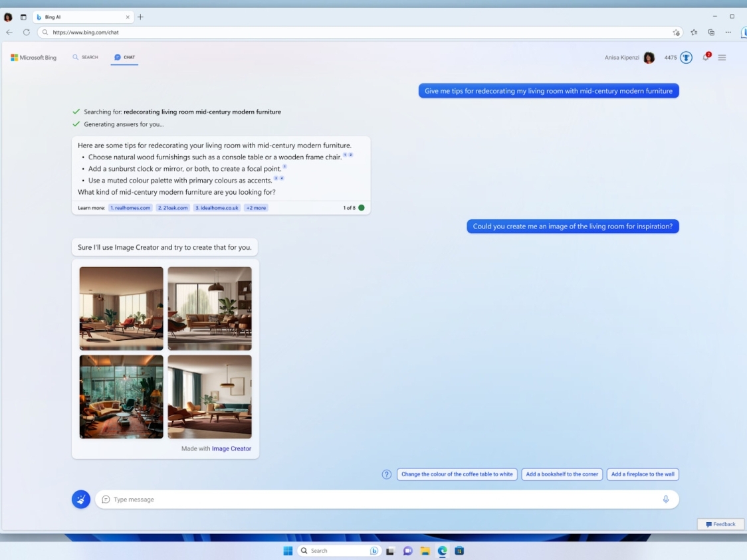The image size is (747, 560).
Task: Open the browser settings ellipsis menu
Action: coord(728,32)
